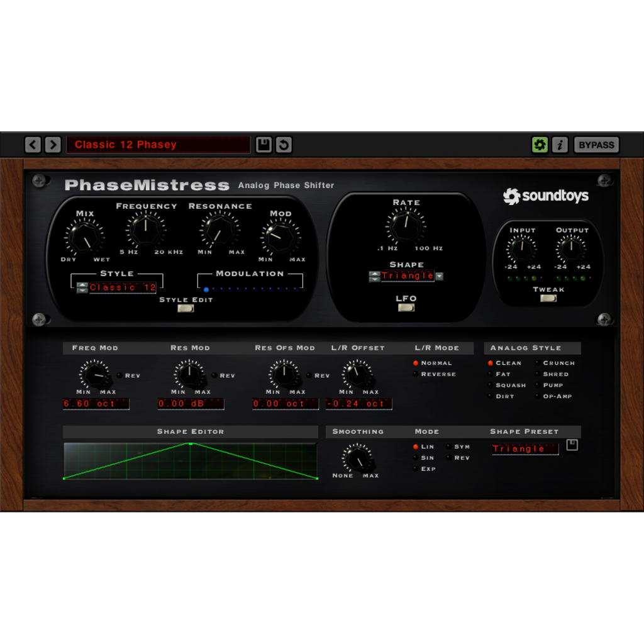The width and height of the screenshot is (644, 644).
Task: Click the Soundtoys logo
Action: 545,196
